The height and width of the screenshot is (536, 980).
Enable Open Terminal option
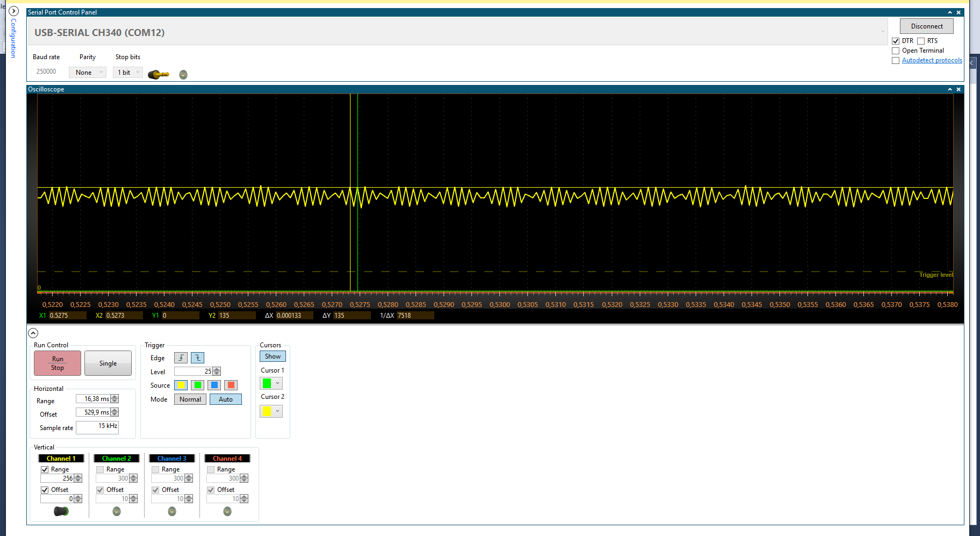point(896,51)
